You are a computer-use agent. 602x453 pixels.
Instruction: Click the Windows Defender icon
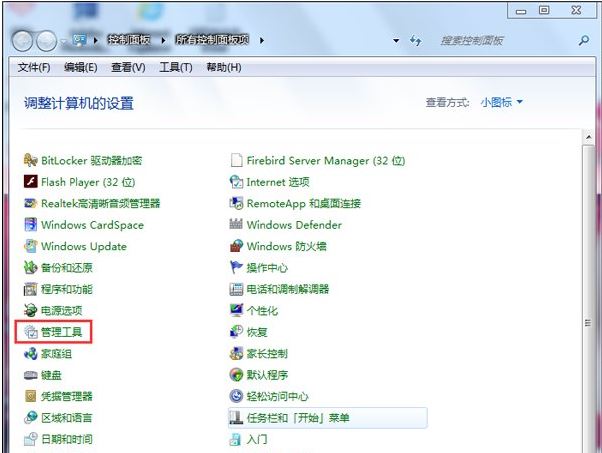236,224
